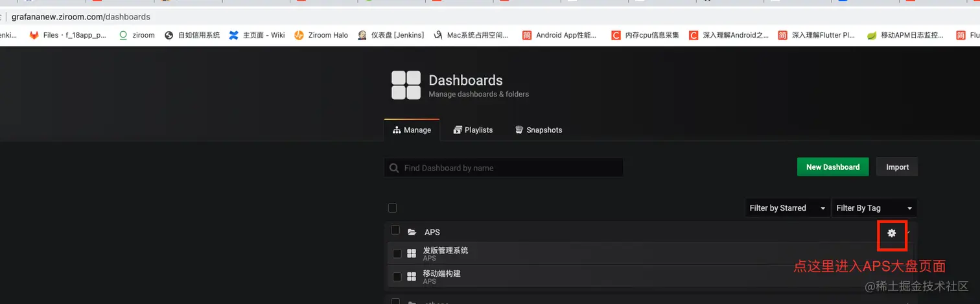980x304 pixels.
Task: Check the APS folder checkbox
Action: (395, 230)
